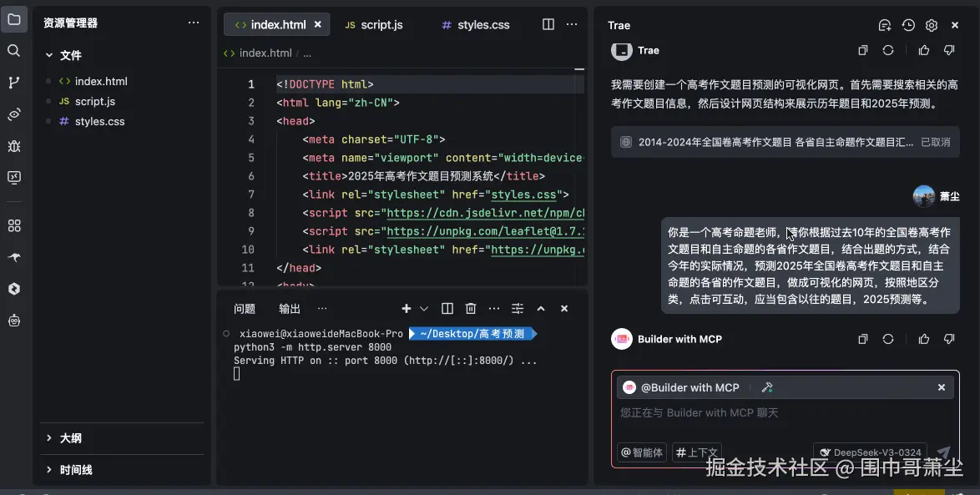The height and width of the screenshot is (495, 980).
Task: Open the Search icon in activity bar
Action: (x=13, y=51)
